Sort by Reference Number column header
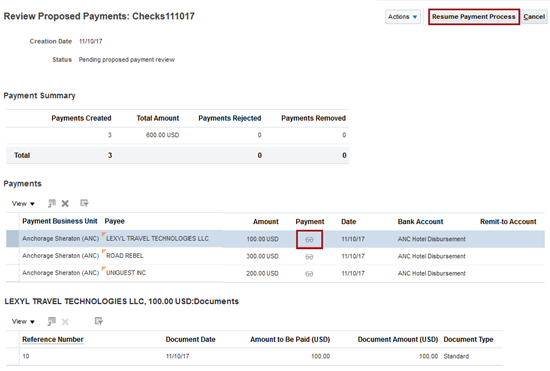The image size is (550, 371). pyautogui.click(x=53, y=339)
